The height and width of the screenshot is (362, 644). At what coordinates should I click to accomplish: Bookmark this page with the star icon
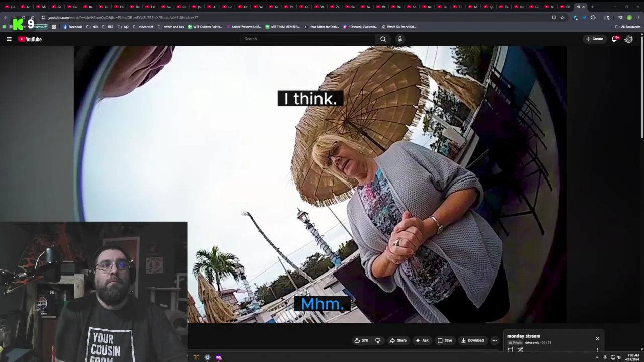(562, 18)
